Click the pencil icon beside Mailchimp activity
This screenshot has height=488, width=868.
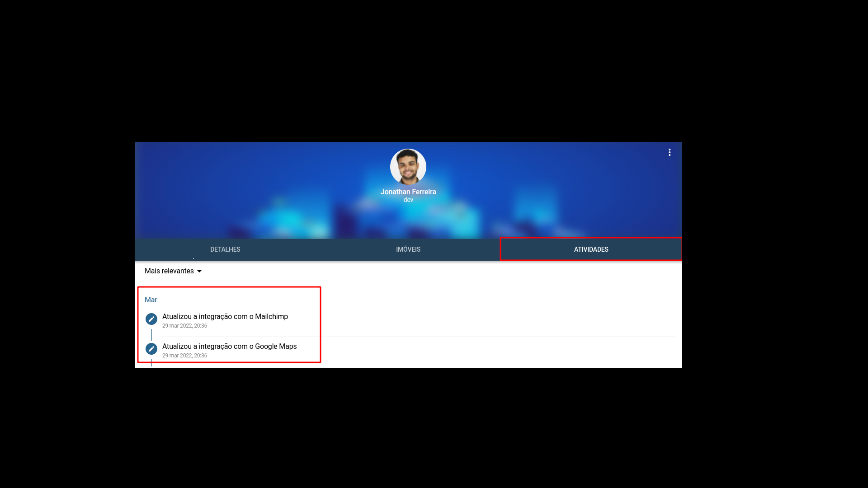coord(151,319)
